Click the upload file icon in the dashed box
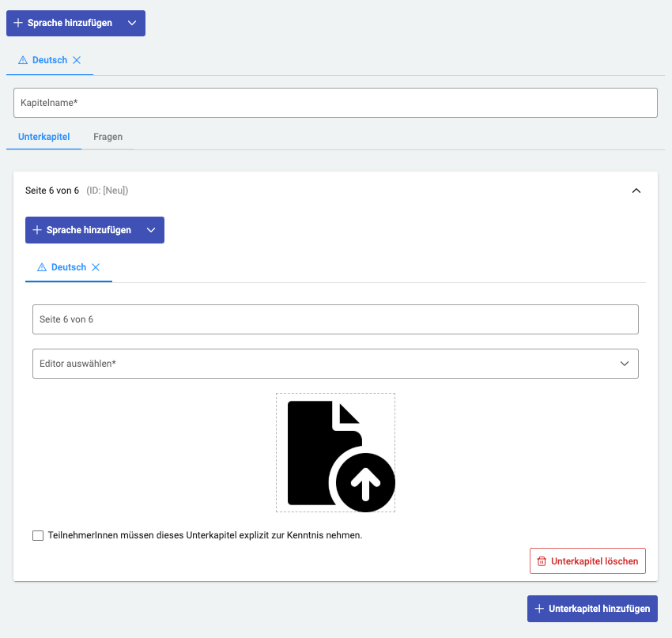Screen dimensions: 672x638 pyautogui.click(x=335, y=453)
